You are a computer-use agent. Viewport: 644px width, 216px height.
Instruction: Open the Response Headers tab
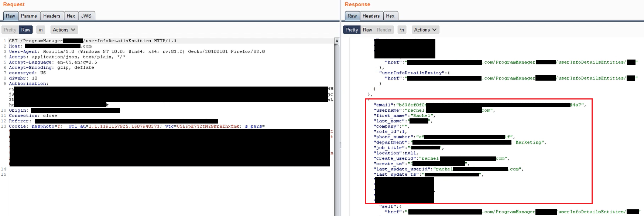[x=371, y=16]
